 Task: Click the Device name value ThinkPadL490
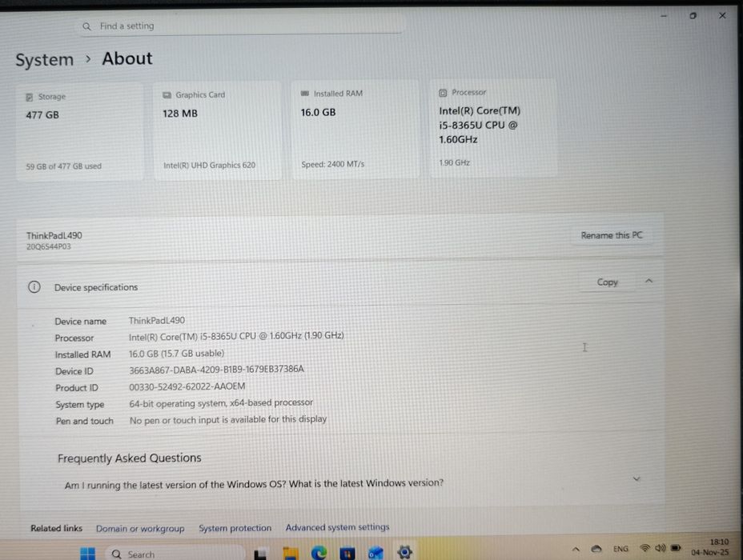point(157,321)
